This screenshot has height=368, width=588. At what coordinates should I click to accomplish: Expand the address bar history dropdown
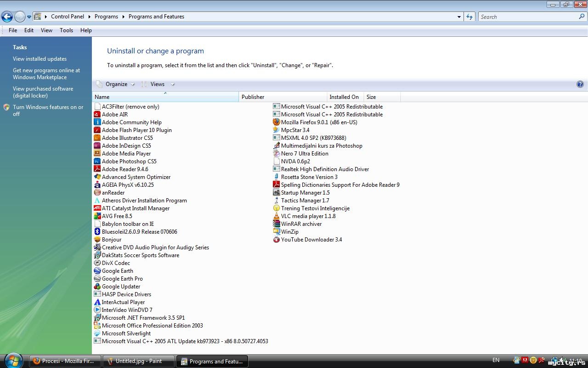coord(459,17)
